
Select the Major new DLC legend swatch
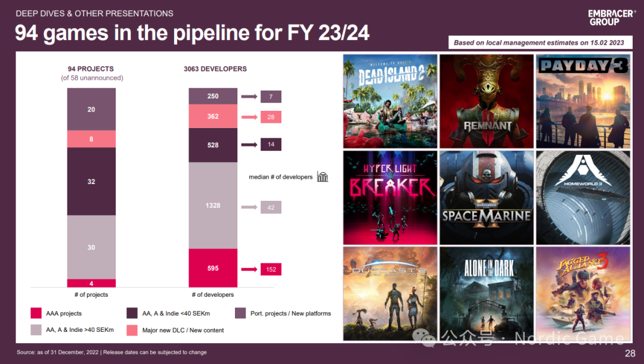(x=132, y=330)
